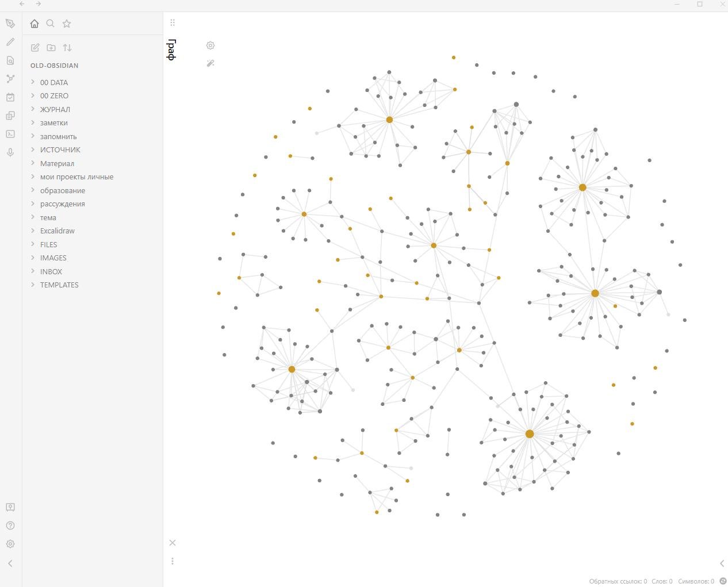
Task: Click the graph animation wand icon
Action: pyautogui.click(x=210, y=63)
